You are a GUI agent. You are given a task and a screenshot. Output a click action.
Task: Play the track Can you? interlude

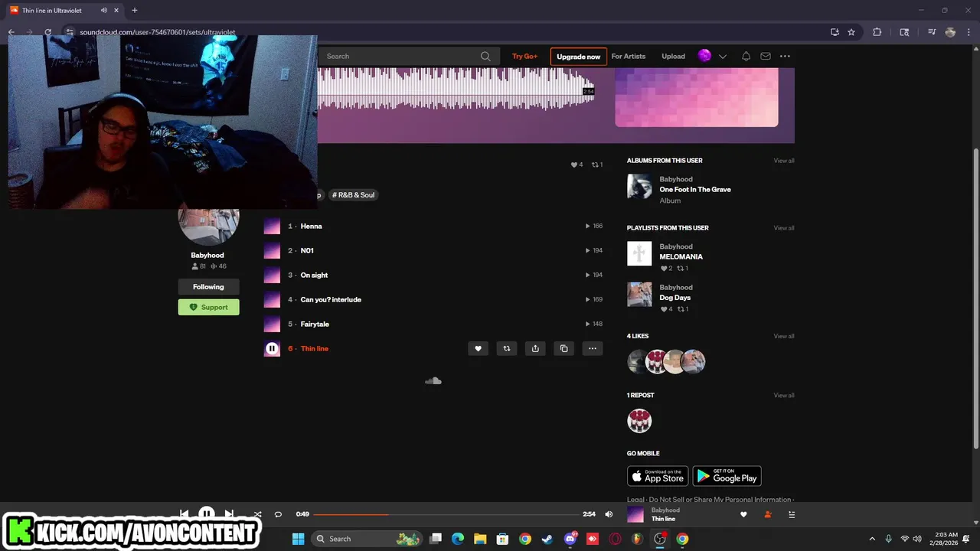click(x=331, y=299)
